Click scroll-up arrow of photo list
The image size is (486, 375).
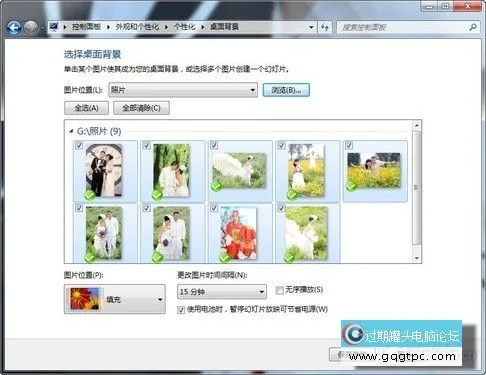click(417, 126)
